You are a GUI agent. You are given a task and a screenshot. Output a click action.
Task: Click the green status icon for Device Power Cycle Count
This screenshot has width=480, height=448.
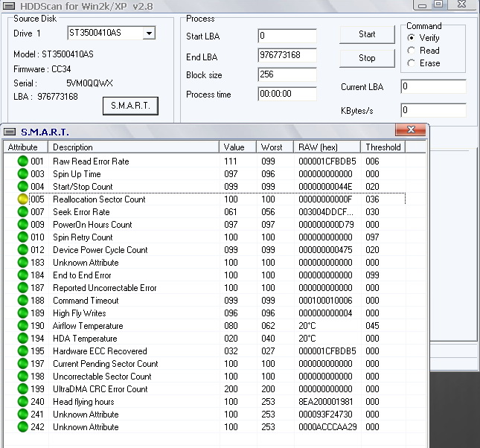22,250
